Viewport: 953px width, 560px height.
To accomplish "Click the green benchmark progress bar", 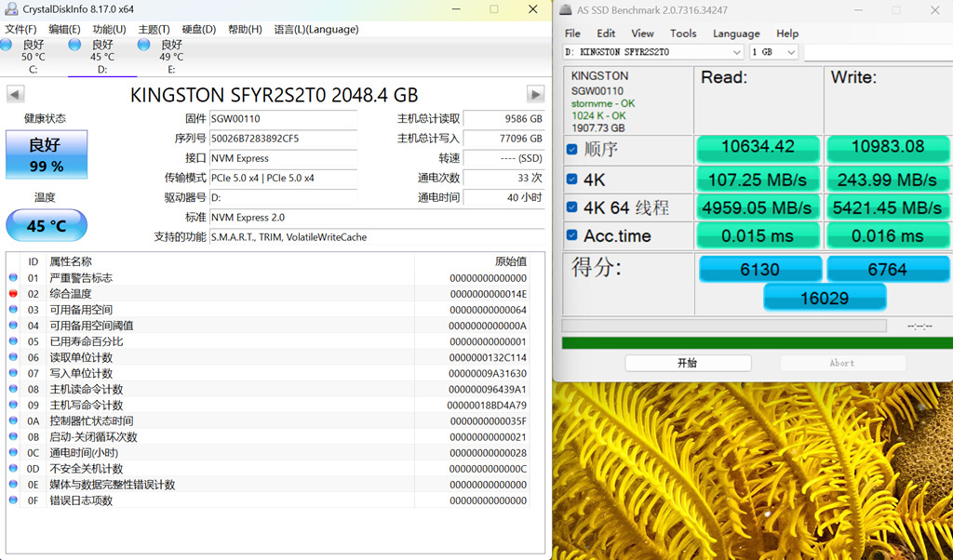I will [757, 343].
